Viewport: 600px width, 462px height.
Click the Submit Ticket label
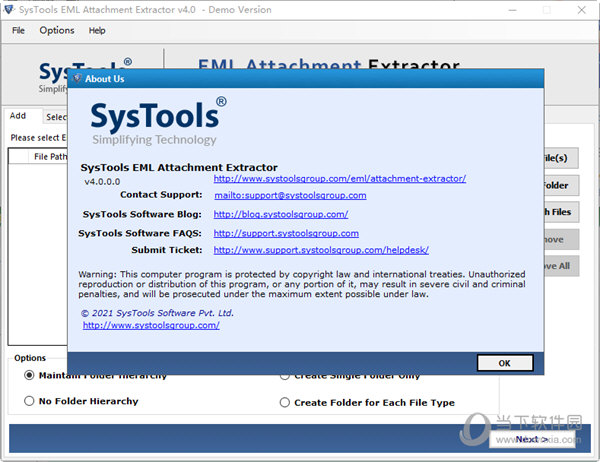pos(167,250)
